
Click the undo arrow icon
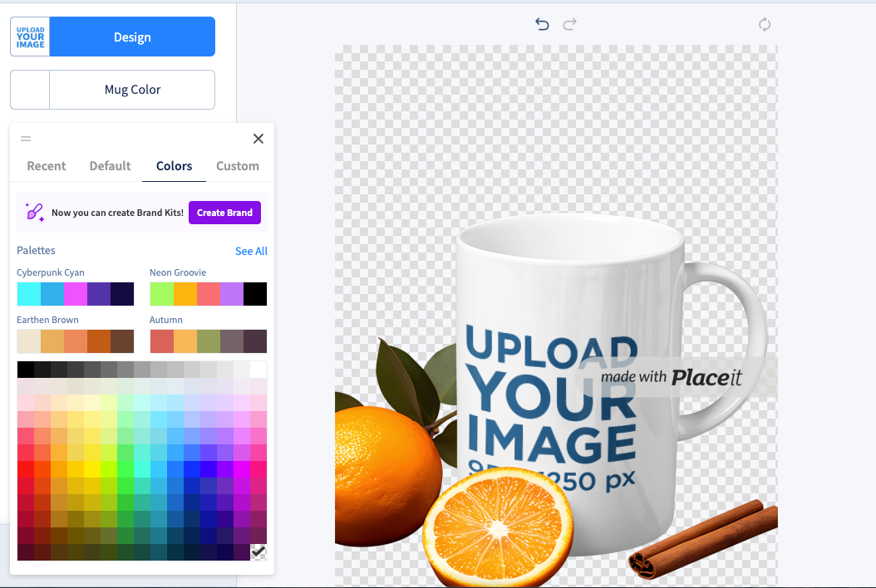(542, 25)
